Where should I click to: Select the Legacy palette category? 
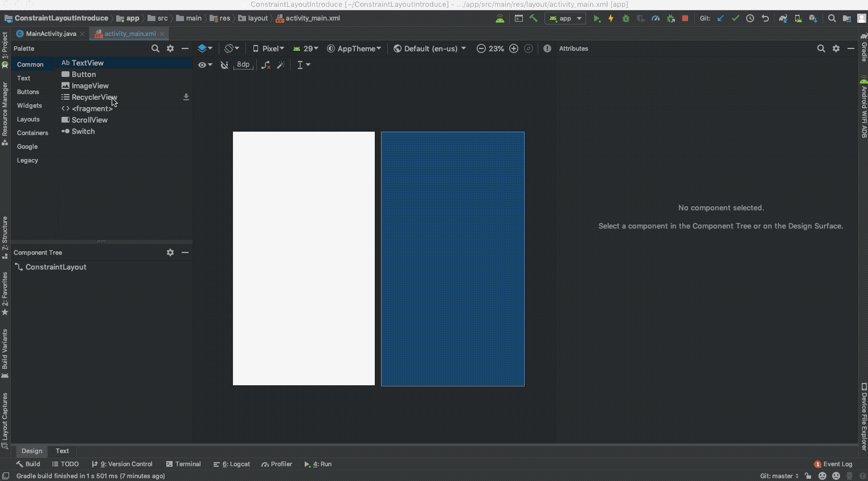pos(27,160)
